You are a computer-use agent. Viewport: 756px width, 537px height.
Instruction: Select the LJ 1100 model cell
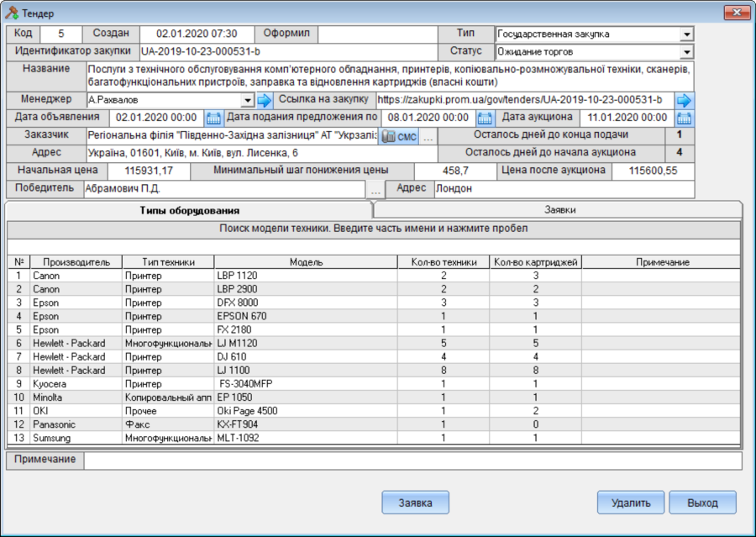(306, 371)
